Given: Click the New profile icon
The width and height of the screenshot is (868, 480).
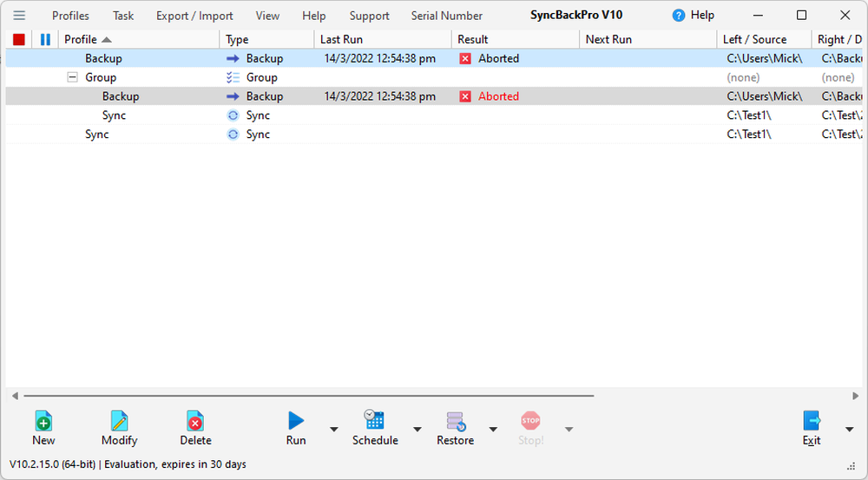Looking at the screenshot, I should 43,421.
